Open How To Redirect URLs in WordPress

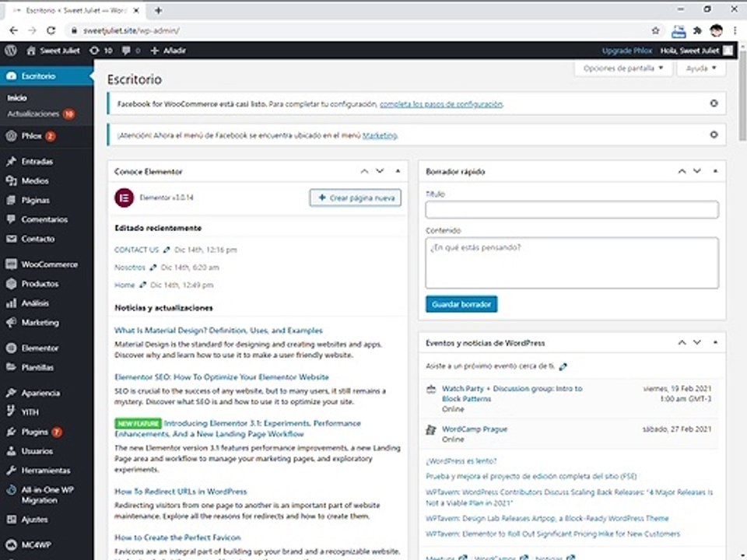(181, 492)
